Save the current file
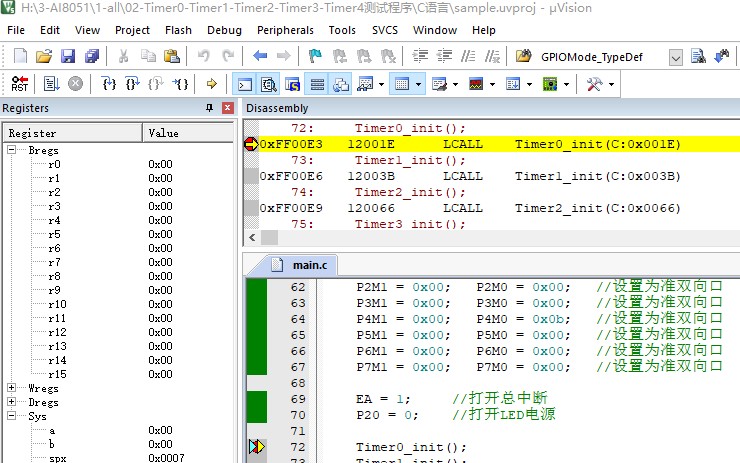 click(68, 56)
